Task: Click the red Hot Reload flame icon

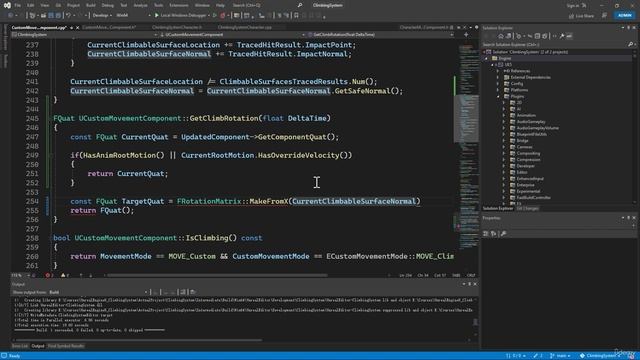Action: tap(222, 16)
